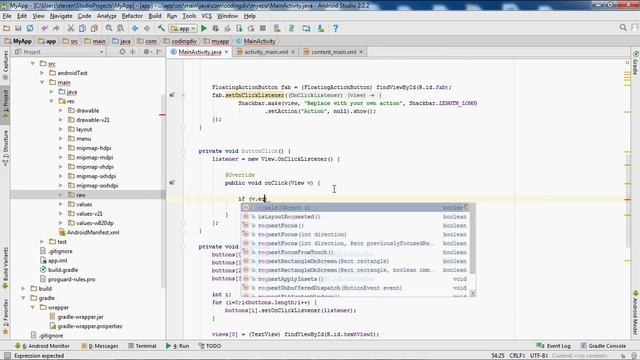Click the Make Project hammer icon
The width and height of the screenshot is (640, 360).
coord(162,28)
